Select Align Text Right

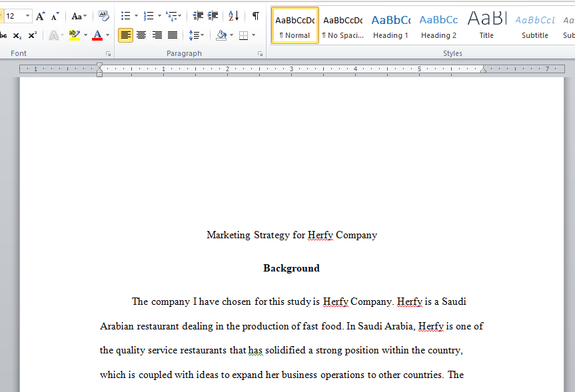point(157,35)
